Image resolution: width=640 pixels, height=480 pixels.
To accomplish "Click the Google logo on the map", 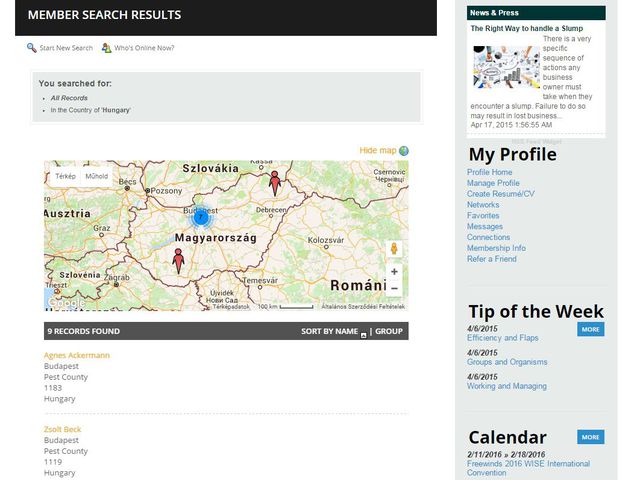I will [x=66, y=302].
